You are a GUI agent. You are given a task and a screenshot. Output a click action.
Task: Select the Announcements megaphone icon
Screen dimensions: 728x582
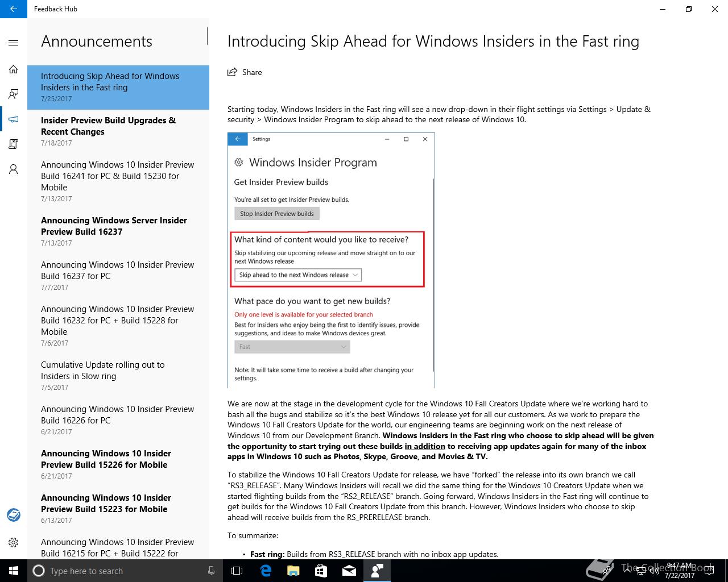tap(14, 119)
